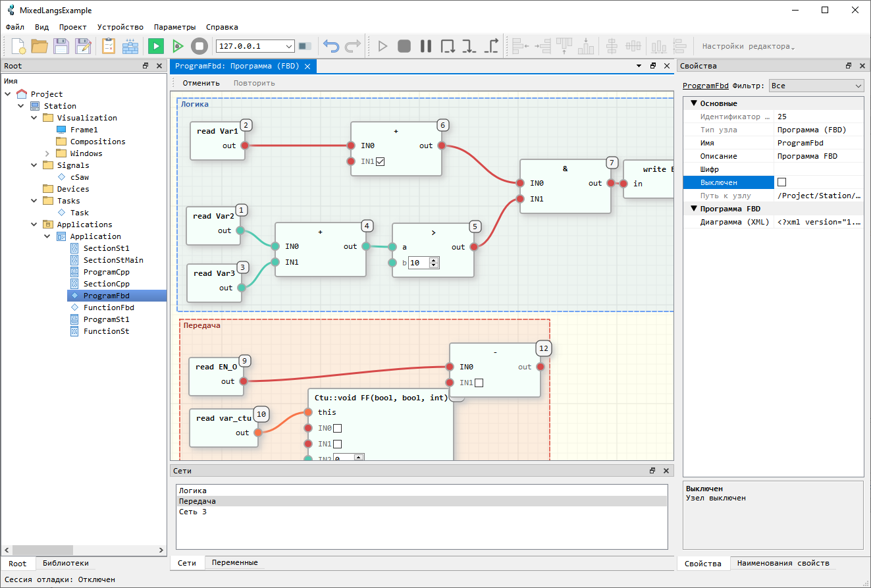Uncheck IN1 checkbox on block 6
Screen dimensions: 871x588
point(380,162)
